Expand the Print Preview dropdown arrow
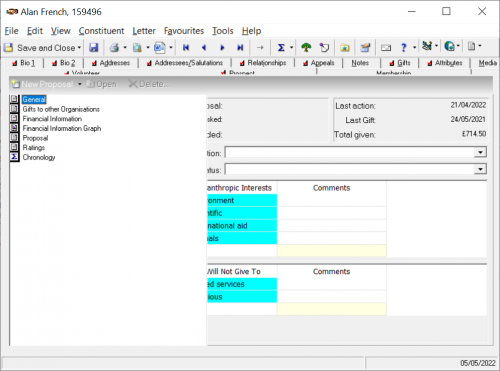The width and height of the screenshot is (500, 371). pyautogui.click(x=148, y=48)
